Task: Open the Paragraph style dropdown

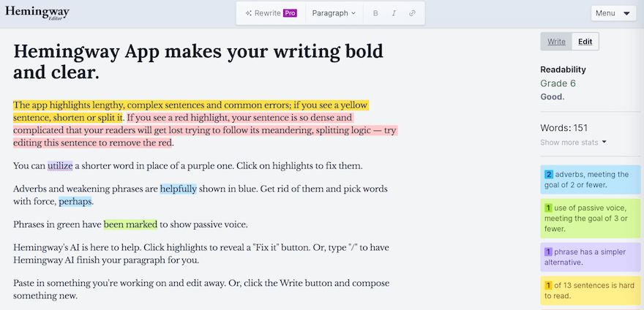Action: point(334,13)
